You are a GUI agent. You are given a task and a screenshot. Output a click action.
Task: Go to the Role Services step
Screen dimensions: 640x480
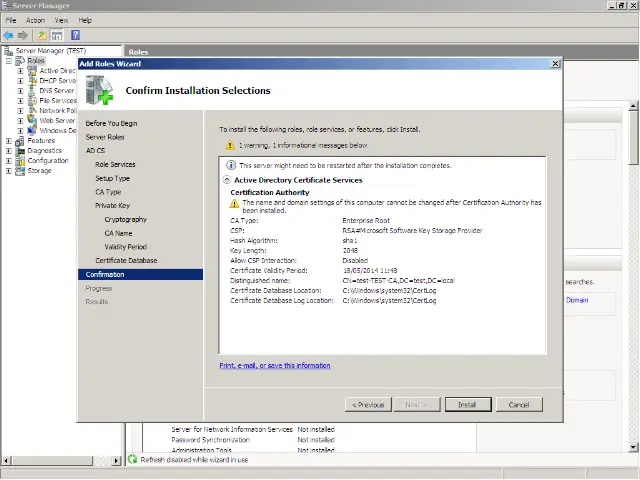[x=115, y=164]
